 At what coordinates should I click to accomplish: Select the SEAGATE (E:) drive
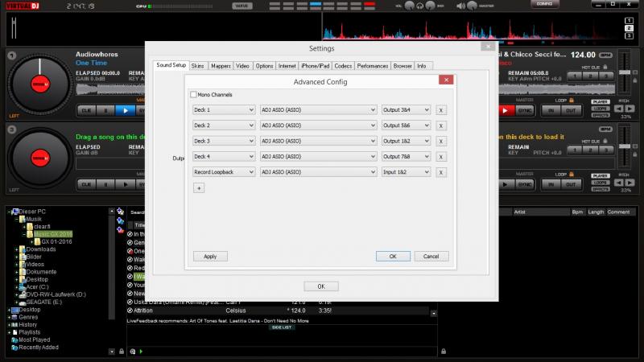point(43,302)
